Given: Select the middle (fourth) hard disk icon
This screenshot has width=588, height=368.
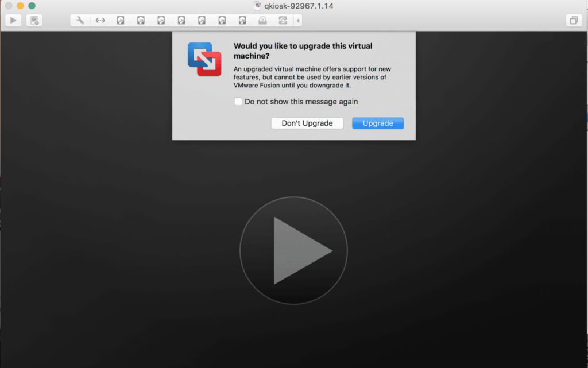Looking at the screenshot, I should 181,20.
